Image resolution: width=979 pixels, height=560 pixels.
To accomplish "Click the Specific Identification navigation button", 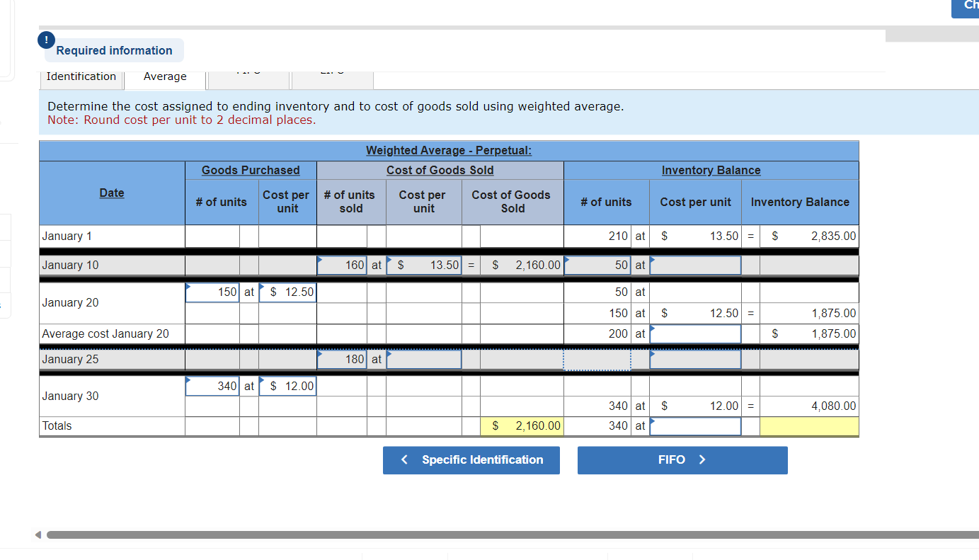I will (x=471, y=459).
